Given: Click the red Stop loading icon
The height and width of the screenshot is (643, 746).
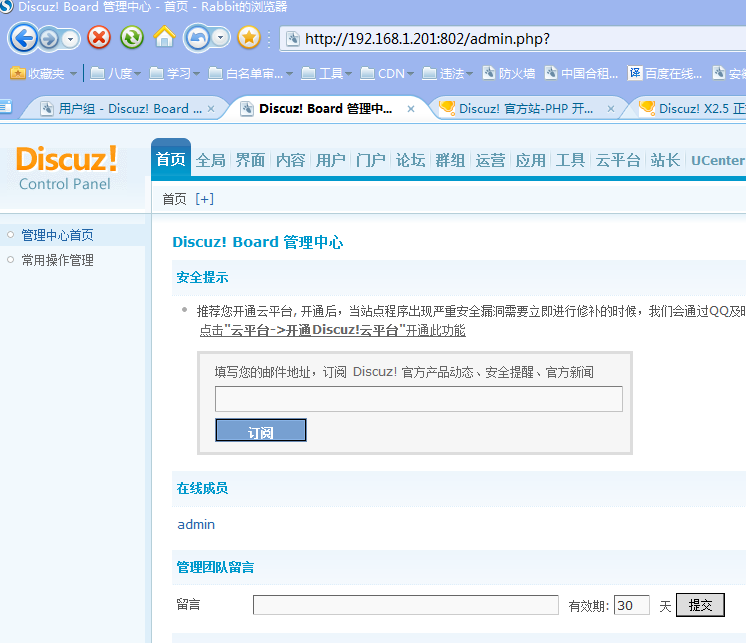Looking at the screenshot, I should [99, 38].
